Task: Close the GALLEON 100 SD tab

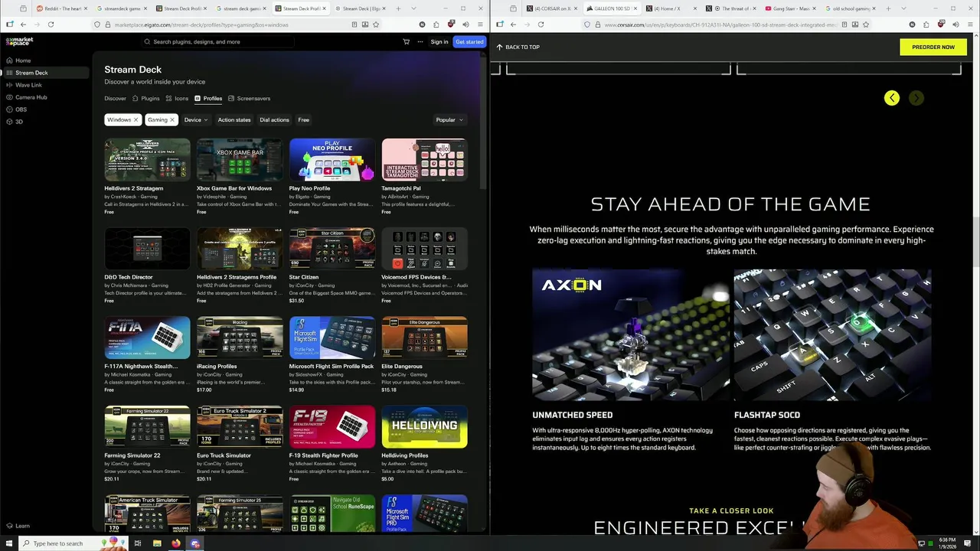Action: tap(635, 8)
